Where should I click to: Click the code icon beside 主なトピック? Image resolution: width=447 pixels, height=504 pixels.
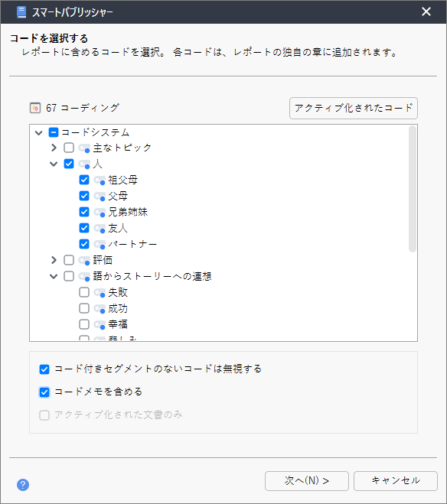[84, 148]
